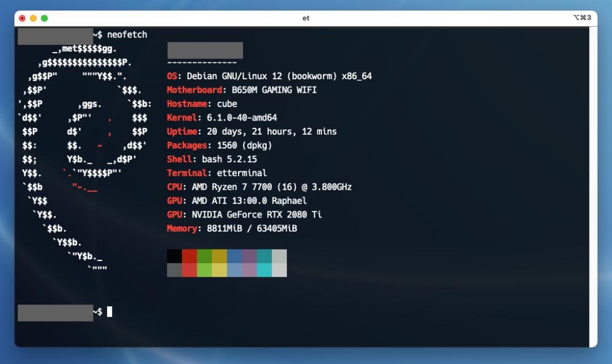Image resolution: width=612 pixels, height=364 pixels.
Task: Click the "Kernel" label in the output
Action: 181,118
